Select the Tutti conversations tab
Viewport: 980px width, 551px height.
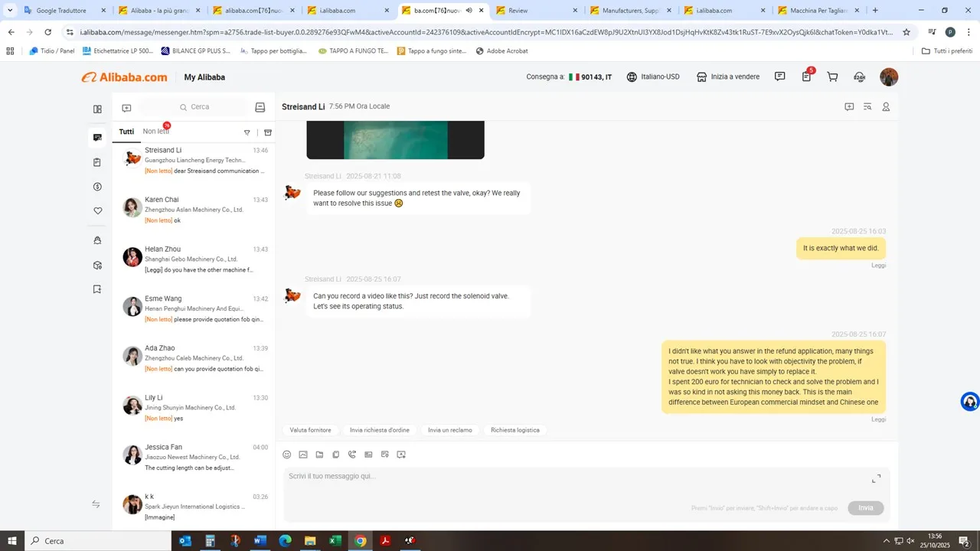pos(126,132)
